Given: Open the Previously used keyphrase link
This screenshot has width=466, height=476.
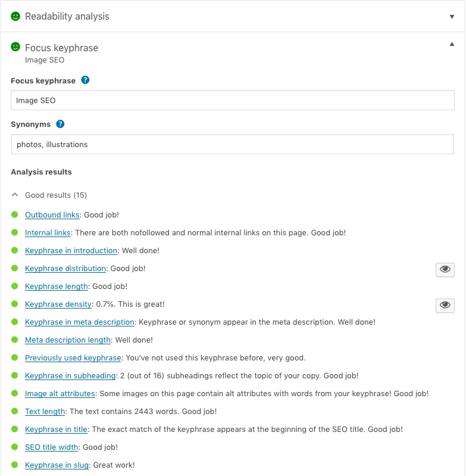Looking at the screenshot, I should [73, 358].
